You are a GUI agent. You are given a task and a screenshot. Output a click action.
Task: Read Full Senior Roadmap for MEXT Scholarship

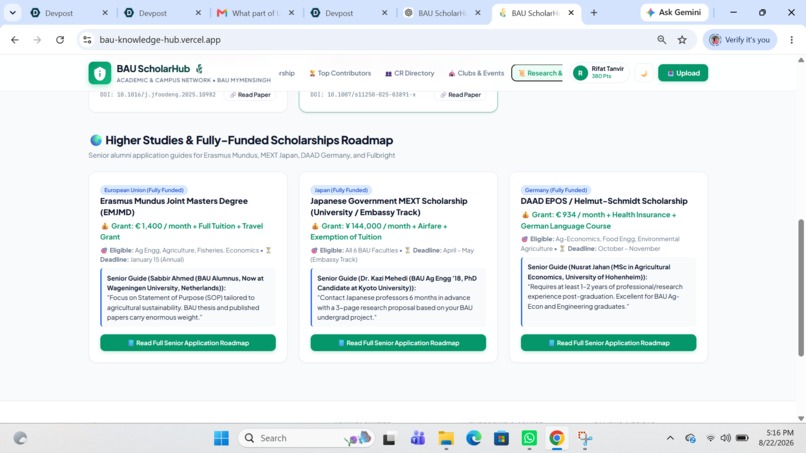[398, 343]
